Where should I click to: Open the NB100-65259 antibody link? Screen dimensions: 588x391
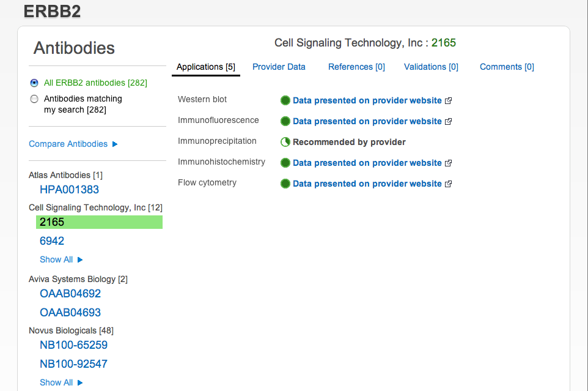coord(73,345)
